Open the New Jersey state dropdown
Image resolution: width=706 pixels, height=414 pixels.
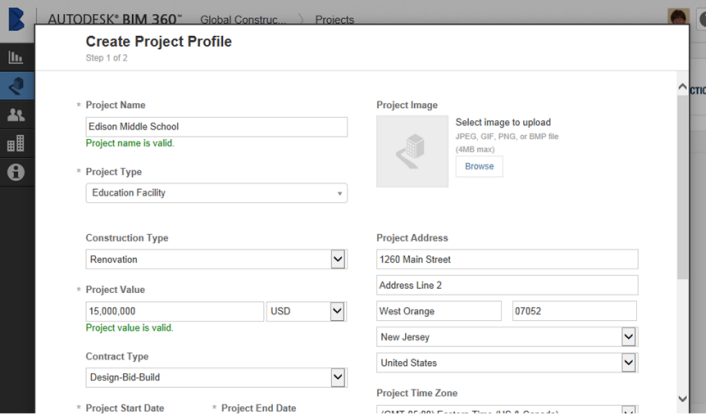628,338
